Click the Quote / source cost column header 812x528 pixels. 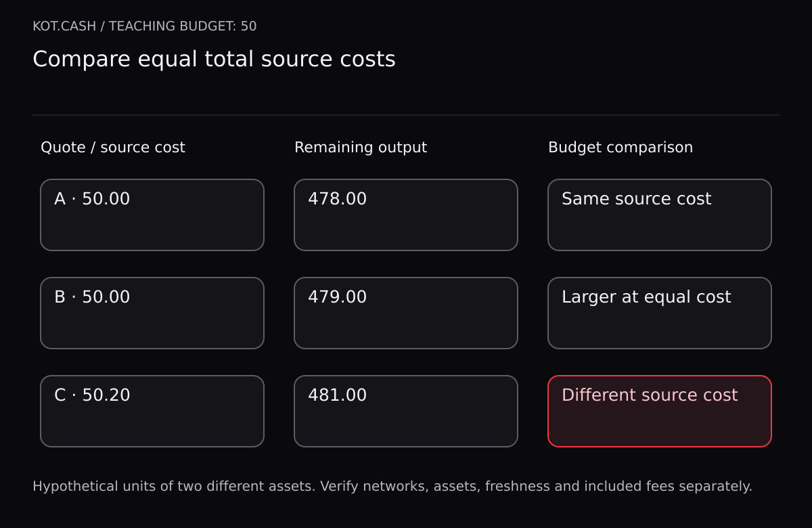tap(113, 148)
